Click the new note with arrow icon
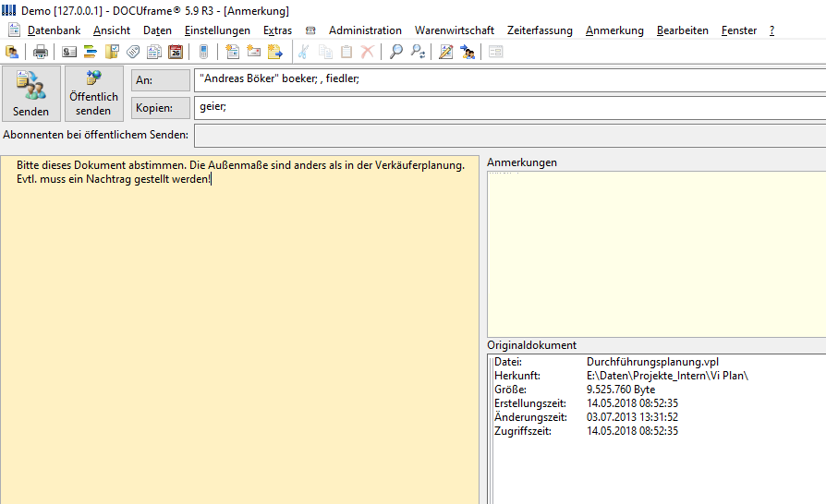Viewport: 826px width, 504px height. (x=275, y=52)
